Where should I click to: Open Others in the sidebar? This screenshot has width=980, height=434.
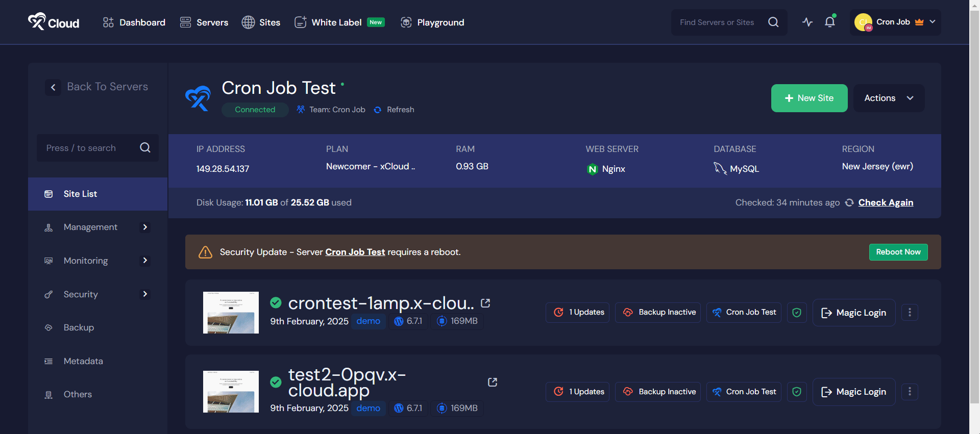point(97,394)
